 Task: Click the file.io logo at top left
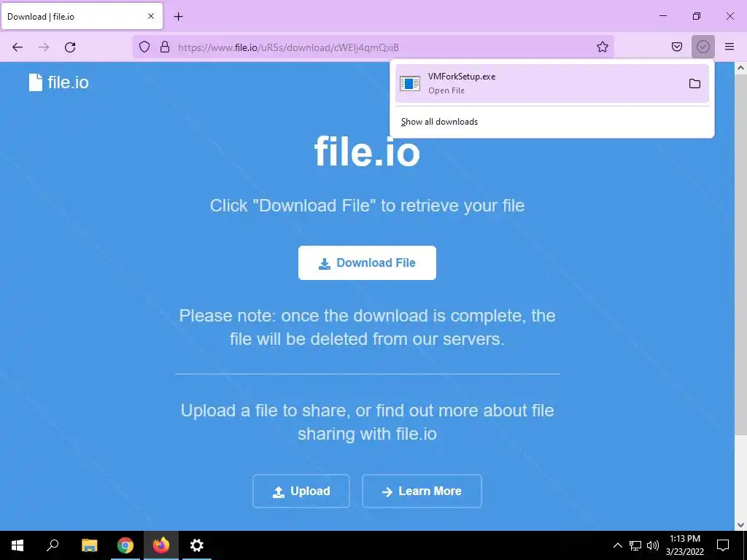(x=58, y=82)
